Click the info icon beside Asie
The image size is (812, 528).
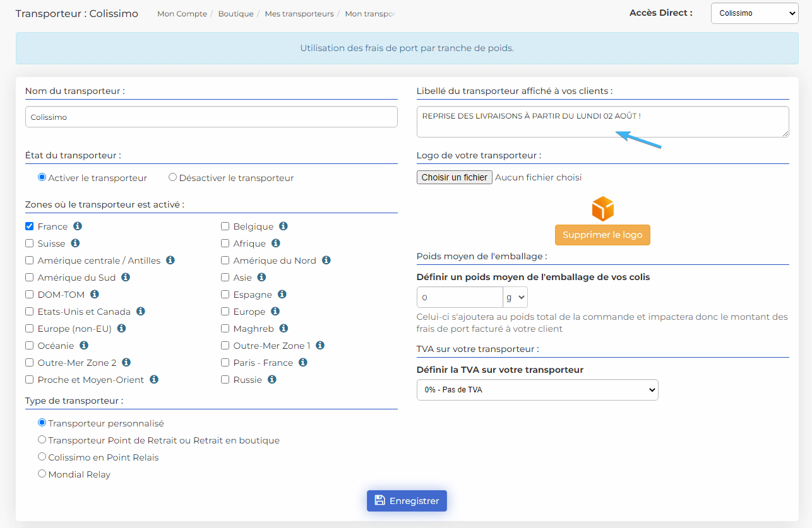click(x=261, y=277)
